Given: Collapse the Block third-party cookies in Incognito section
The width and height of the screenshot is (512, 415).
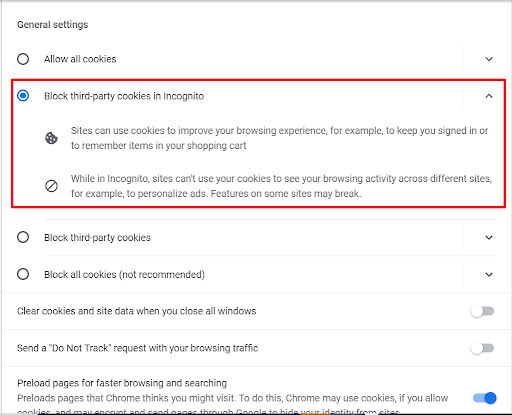Looking at the screenshot, I should tap(489, 96).
